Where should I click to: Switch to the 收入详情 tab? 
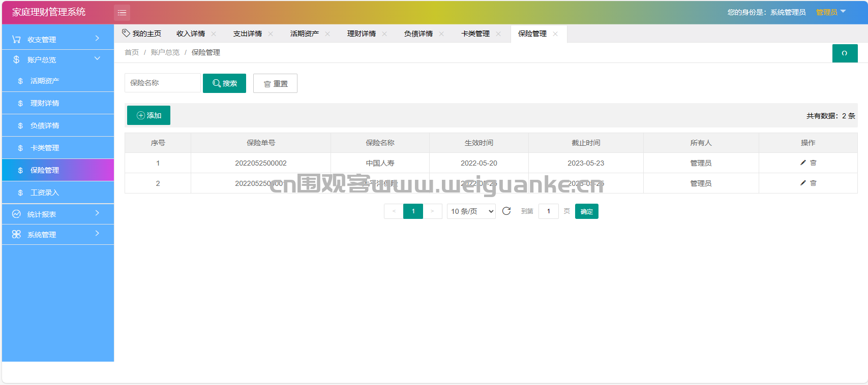coord(191,34)
